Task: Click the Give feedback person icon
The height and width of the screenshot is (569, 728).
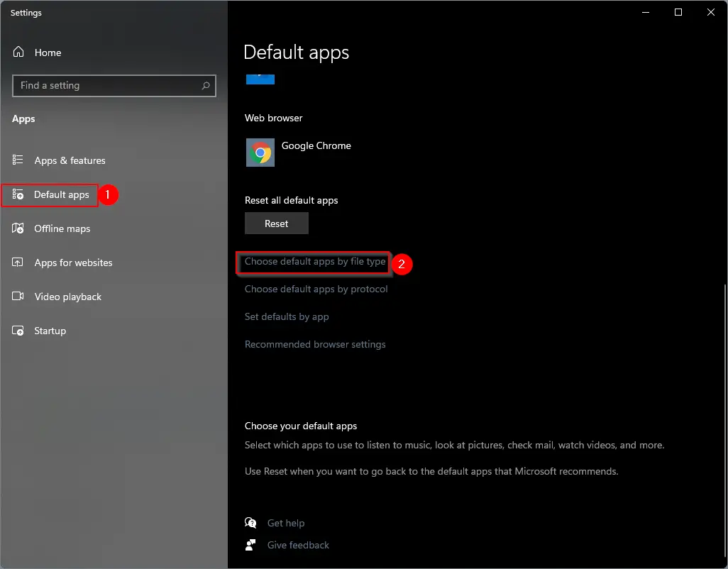Action: click(x=250, y=545)
